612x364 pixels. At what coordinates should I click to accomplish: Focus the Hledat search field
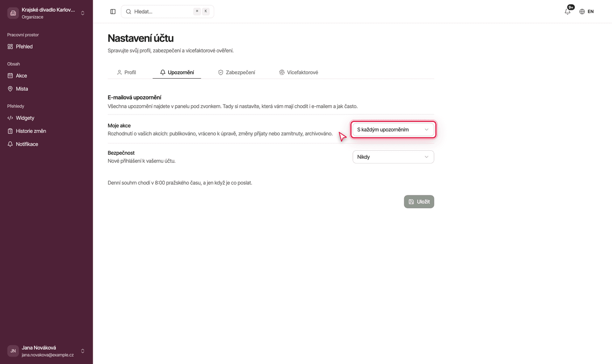click(167, 11)
